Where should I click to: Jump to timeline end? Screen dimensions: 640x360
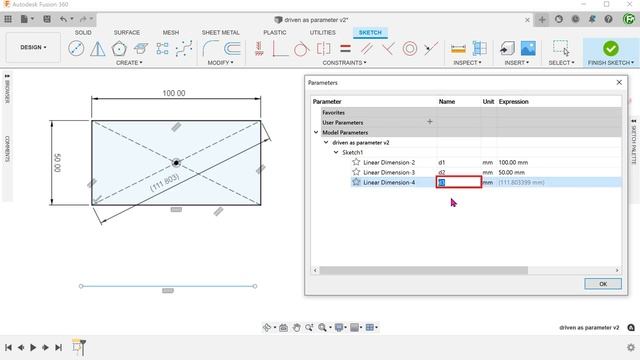pos(58,347)
